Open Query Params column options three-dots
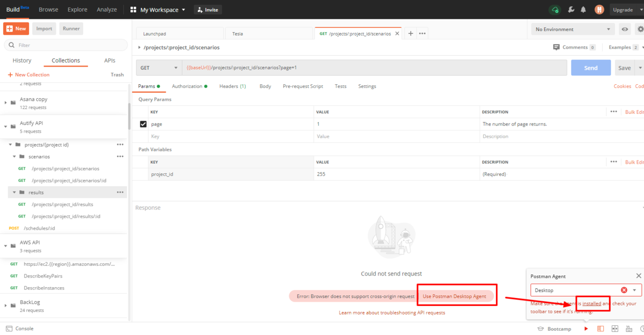 tap(614, 112)
